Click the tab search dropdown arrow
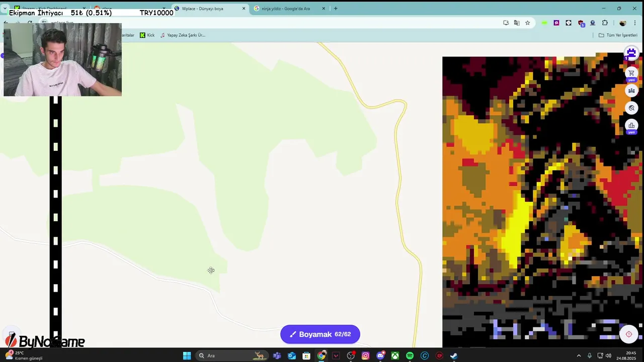 [5, 9]
